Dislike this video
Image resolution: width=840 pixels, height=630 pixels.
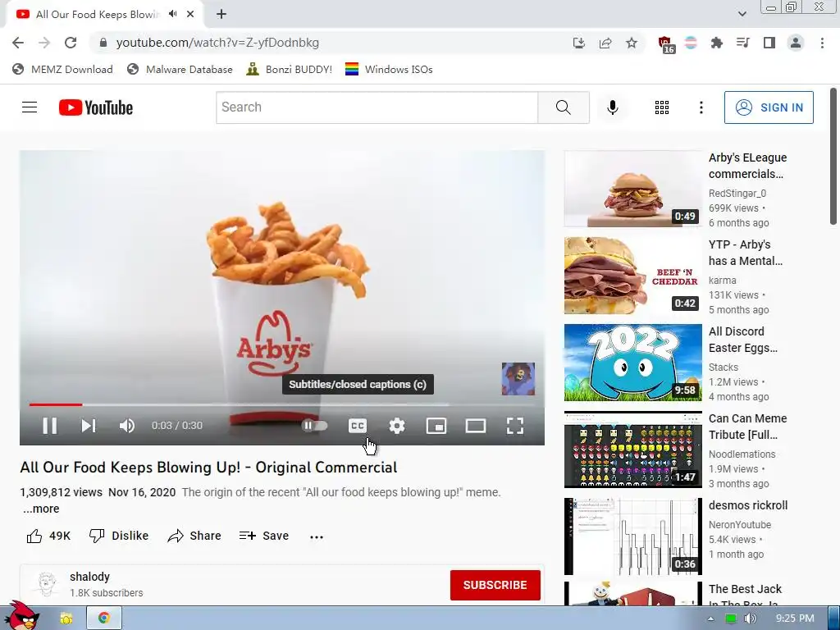coord(119,536)
